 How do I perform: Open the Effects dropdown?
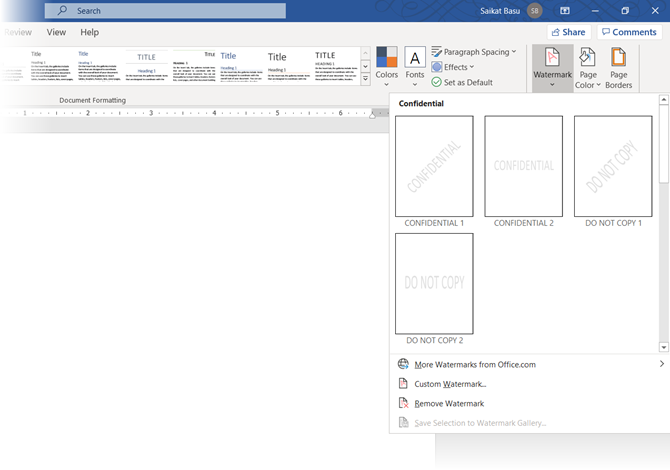pyautogui.click(x=453, y=67)
